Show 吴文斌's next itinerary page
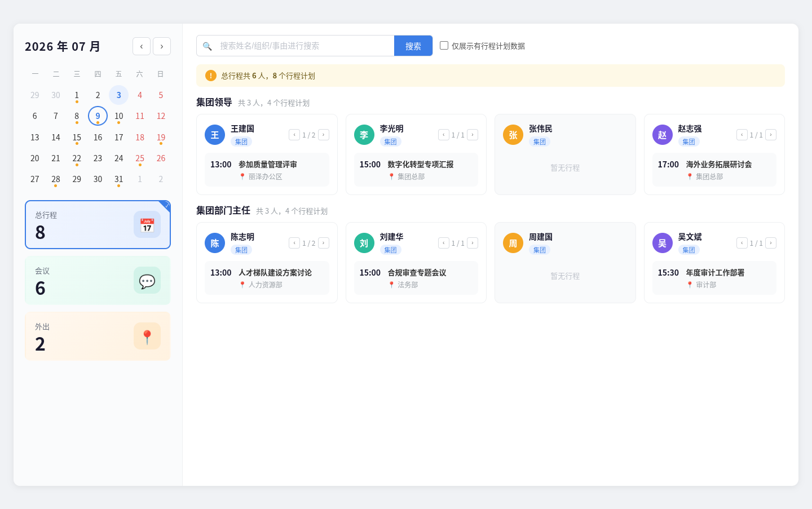 [x=771, y=243]
